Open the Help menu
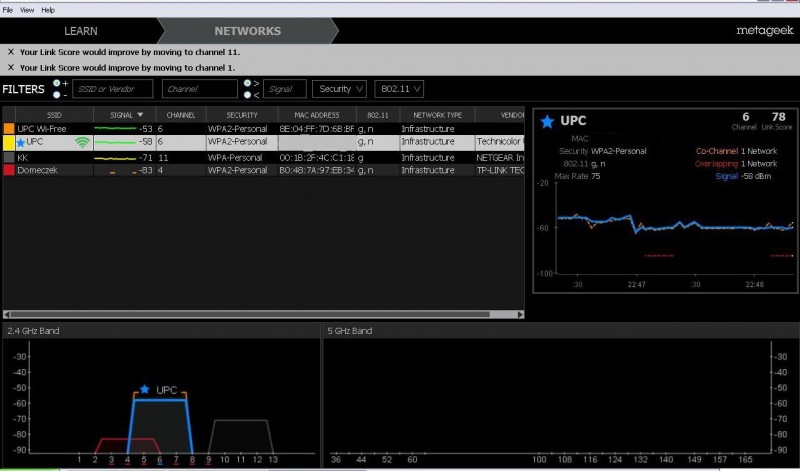The width and height of the screenshot is (800, 471). coord(48,9)
